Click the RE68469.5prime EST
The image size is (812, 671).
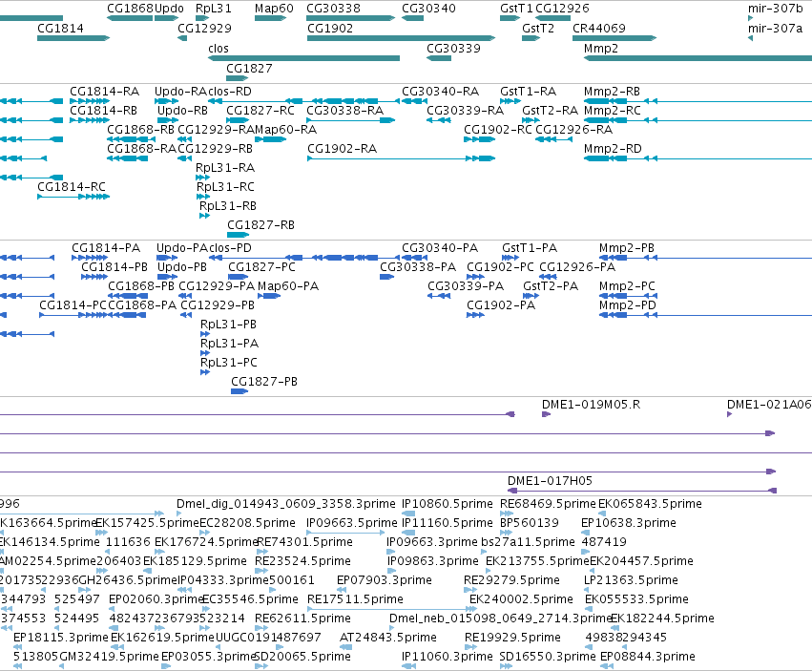click(507, 514)
